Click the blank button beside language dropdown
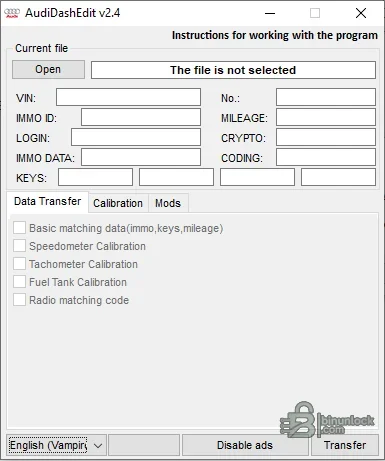 (144, 445)
